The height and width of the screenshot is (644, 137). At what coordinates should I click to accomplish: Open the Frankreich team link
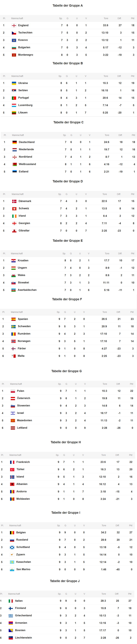(23, 462)
